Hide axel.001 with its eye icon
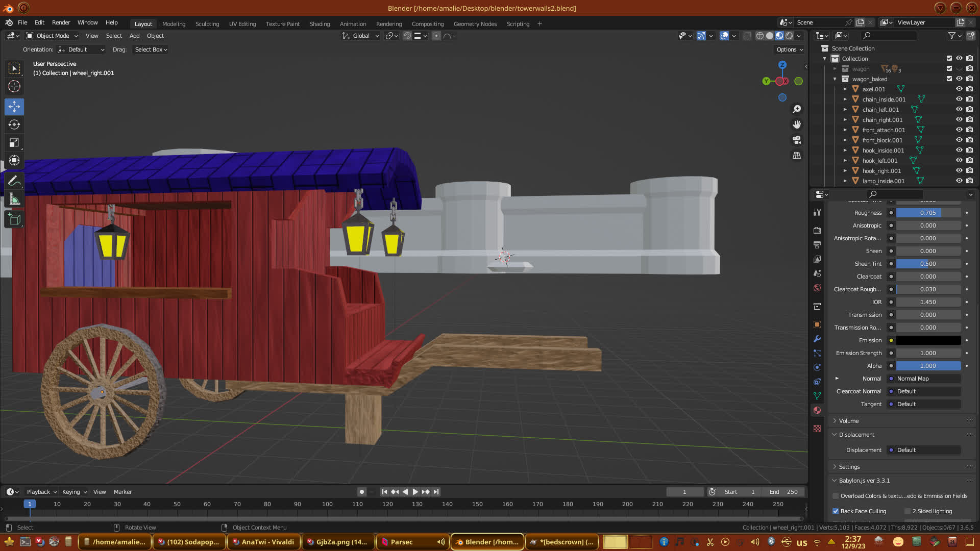The image size is (980, 551). point(959,89)
